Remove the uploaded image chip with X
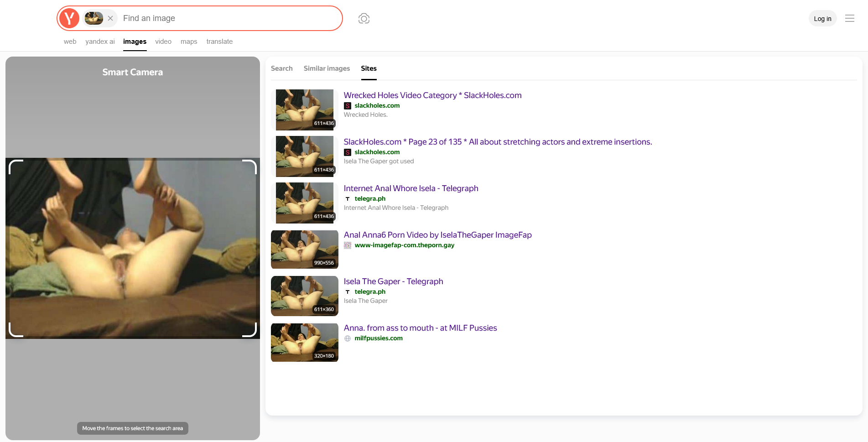The image size is (868, 442). pos(110,18)
